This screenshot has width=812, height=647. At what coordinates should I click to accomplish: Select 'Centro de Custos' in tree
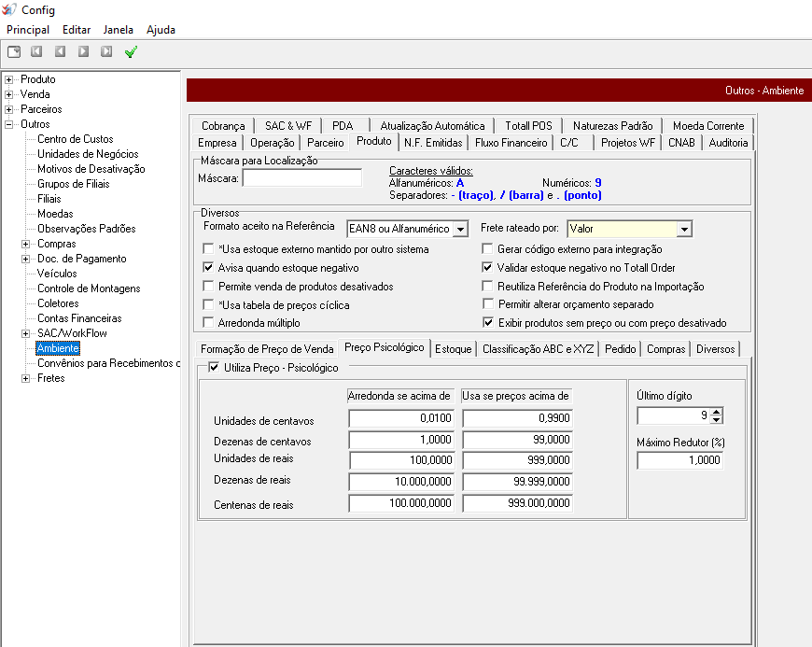tap(75, 139)
